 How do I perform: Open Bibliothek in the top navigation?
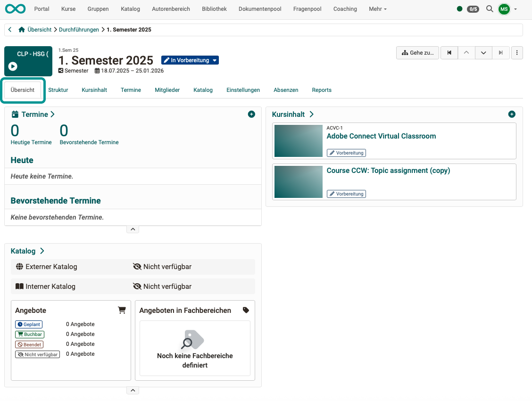(x=214, y=8)
